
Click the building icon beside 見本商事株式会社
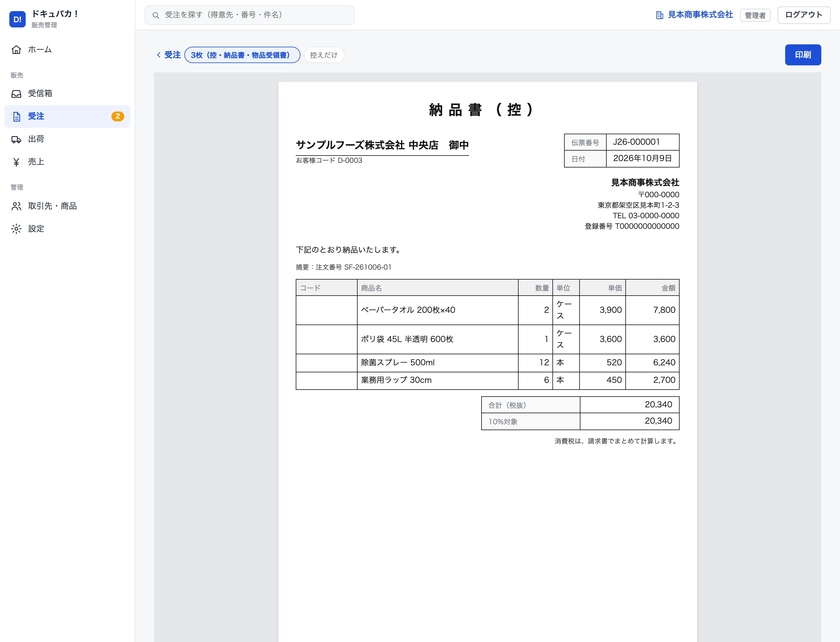point(659,15)
